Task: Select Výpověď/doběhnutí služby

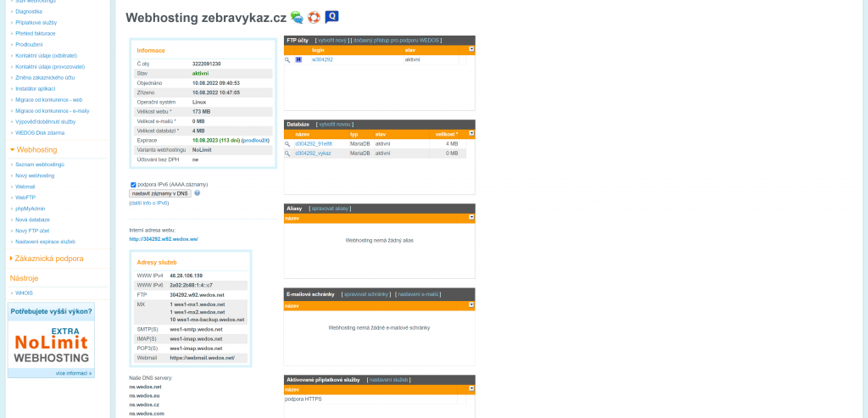Action: tap(46, 122)
